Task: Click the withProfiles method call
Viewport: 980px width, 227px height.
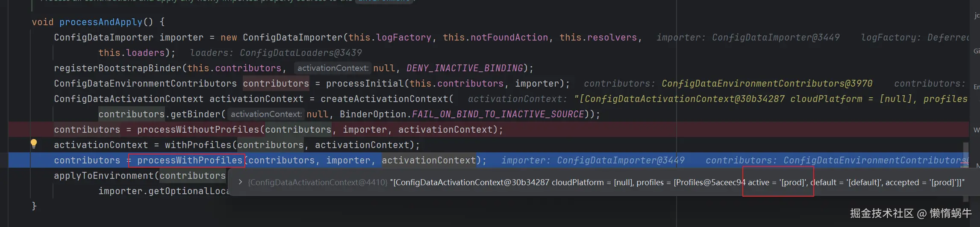Action: coord(198,145)
